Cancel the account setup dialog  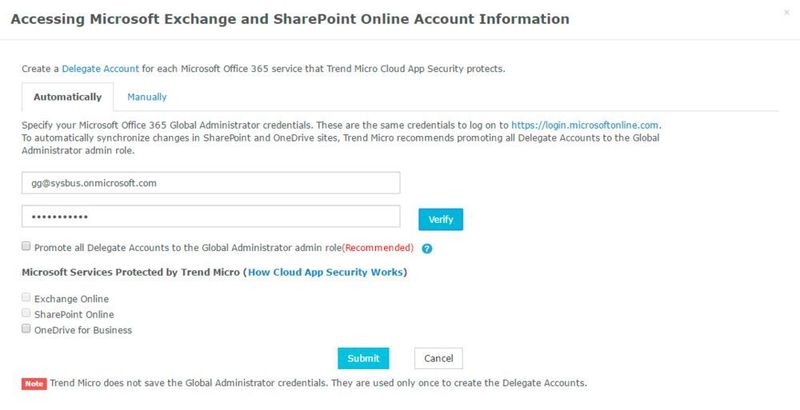[438, 358]
